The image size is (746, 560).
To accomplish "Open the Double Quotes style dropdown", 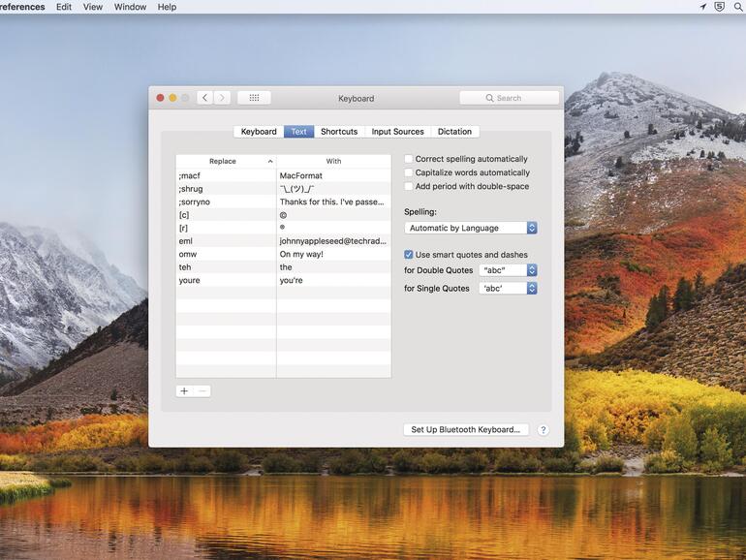I will point(508,270).
